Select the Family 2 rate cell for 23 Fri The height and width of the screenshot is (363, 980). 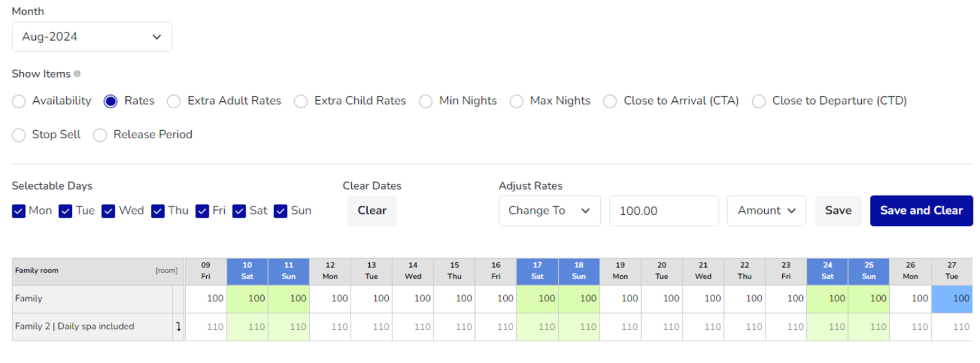786,327
